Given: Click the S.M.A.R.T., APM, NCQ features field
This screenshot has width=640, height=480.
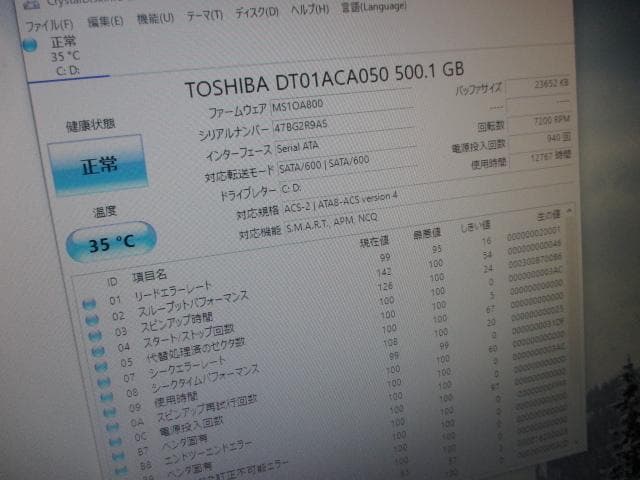Looking at the screenshot, I should click(331, 223).
